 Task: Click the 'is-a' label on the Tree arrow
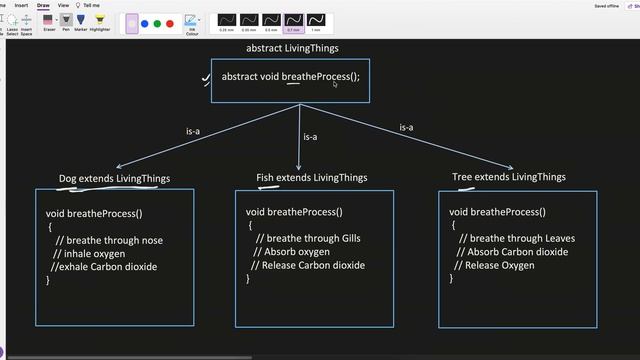pyautogui.click(x=406, y=127)
